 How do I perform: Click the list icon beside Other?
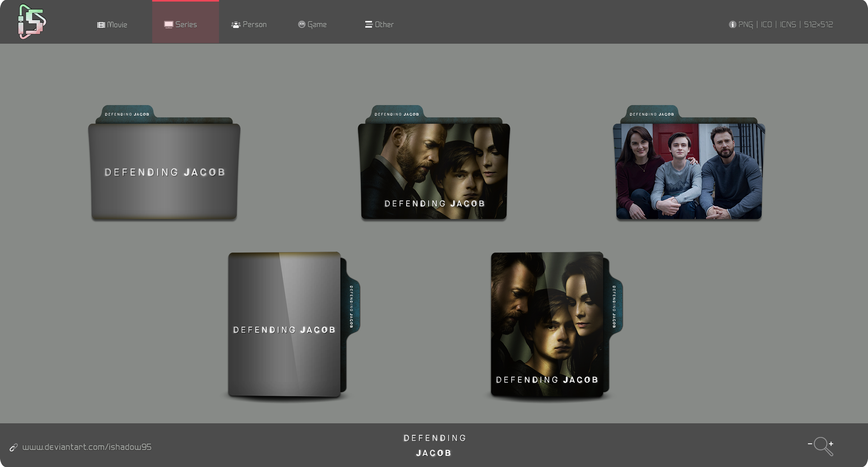pos(369,24)
